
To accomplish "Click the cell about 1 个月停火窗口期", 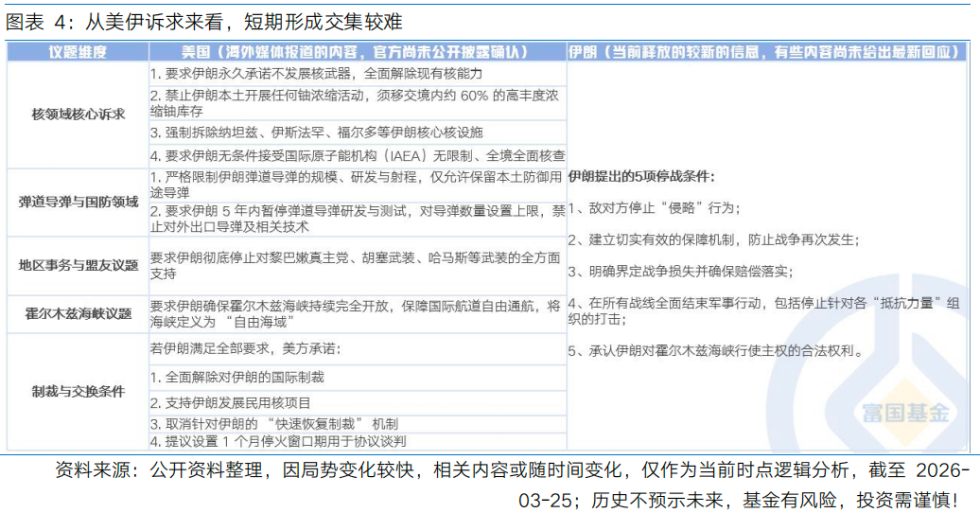I will [x=277, y=440].
